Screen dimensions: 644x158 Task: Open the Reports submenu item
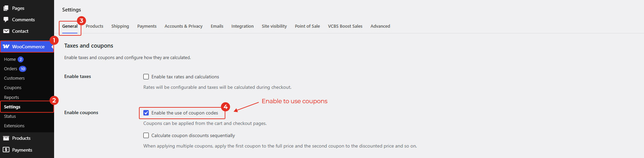[x=11, y=98]
